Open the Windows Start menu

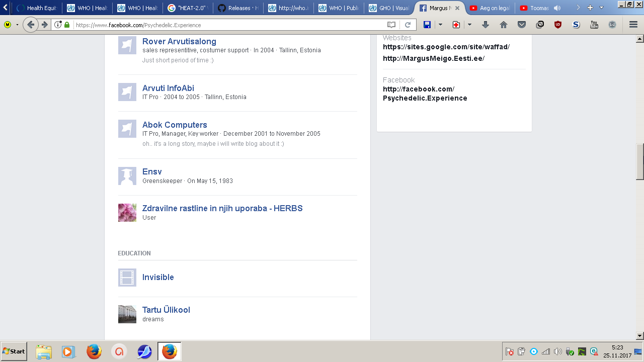[14, 351]
